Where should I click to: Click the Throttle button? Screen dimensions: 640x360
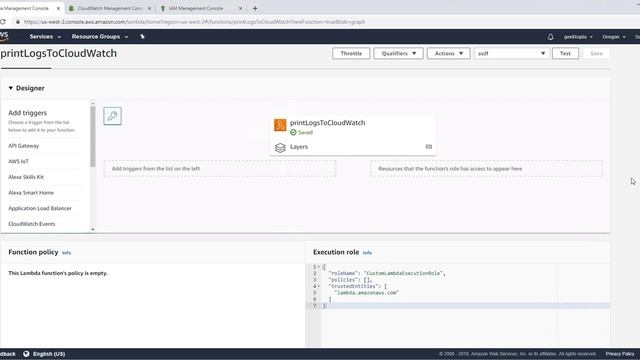click(x=351, y=53)
